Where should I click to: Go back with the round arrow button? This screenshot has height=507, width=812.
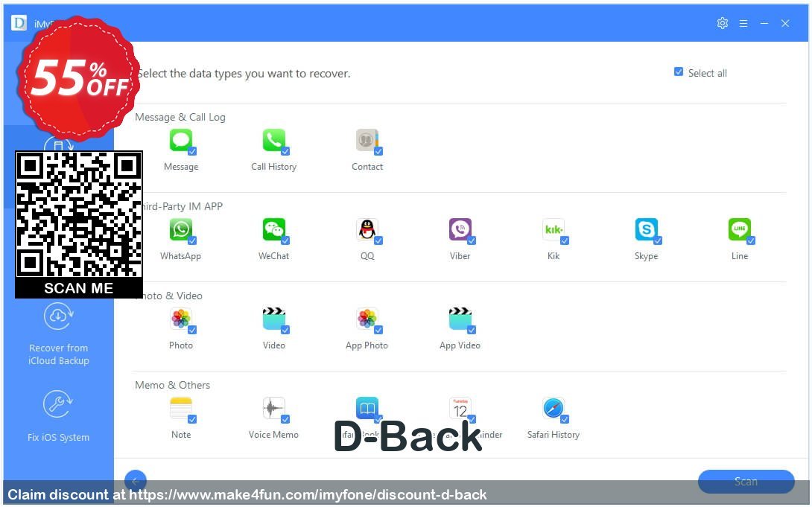tap(136, 481)
